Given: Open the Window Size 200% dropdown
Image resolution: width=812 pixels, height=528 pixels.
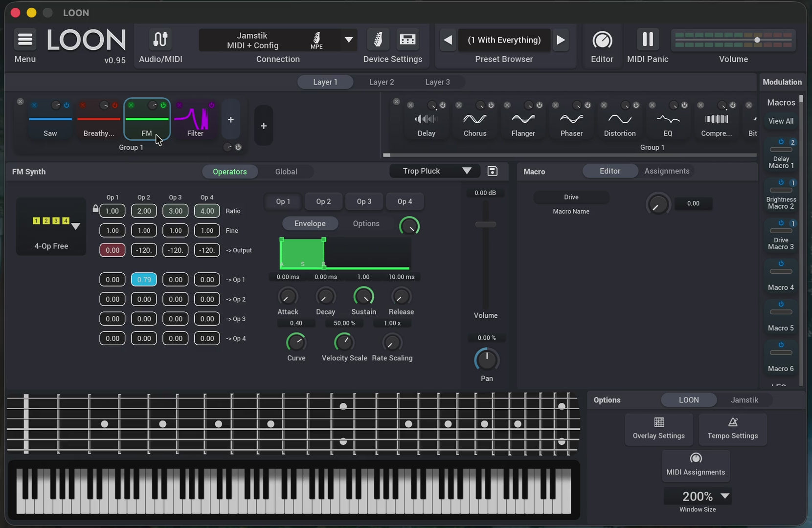Looking at the screenshot, I should coord(725,496).
